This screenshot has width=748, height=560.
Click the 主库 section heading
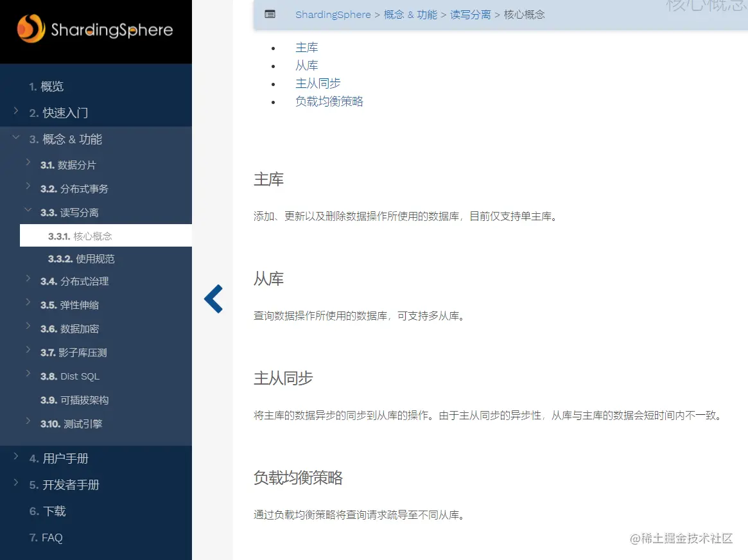(268, 179)
